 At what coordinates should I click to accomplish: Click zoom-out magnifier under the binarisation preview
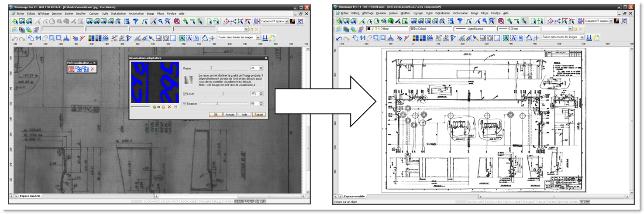click(x=163, y=107)
